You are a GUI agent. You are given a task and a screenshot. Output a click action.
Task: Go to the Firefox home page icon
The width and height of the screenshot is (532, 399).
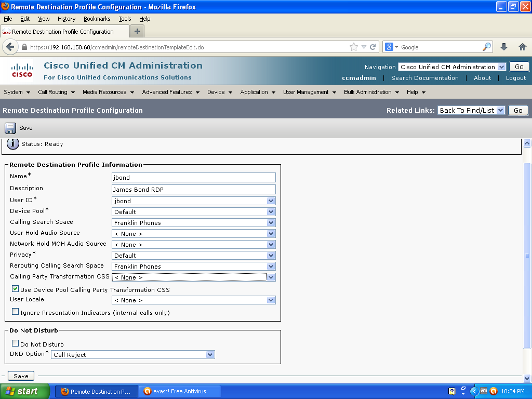[523, 47]
